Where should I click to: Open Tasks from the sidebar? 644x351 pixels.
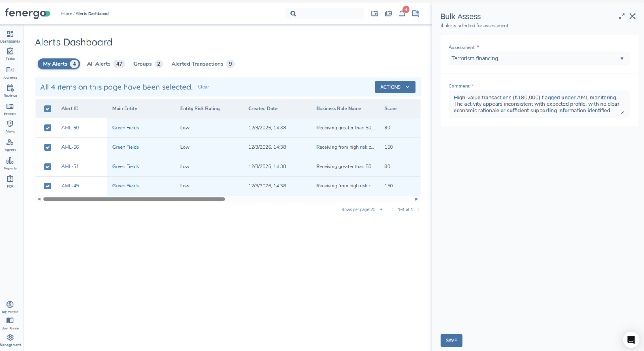click(x=10, y=53)
